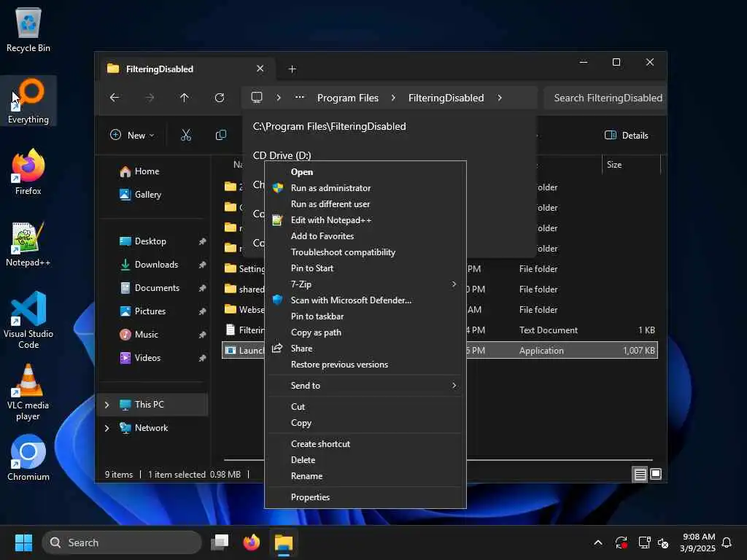Image resolution: width=747 pixels, height=560 pixels.
Task: Refresh the FilteringDisabled folder view
Action: [x=219, y=98]
